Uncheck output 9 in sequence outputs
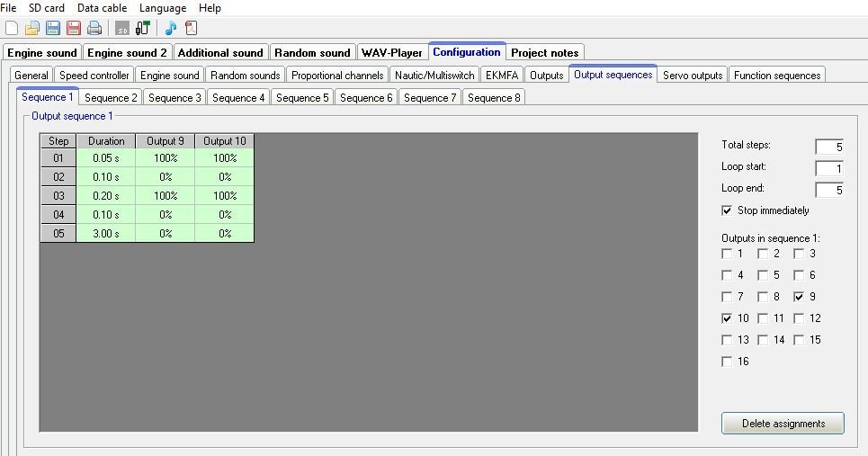Viewport: 868px width, 456px height. click(x=799, y=297)
